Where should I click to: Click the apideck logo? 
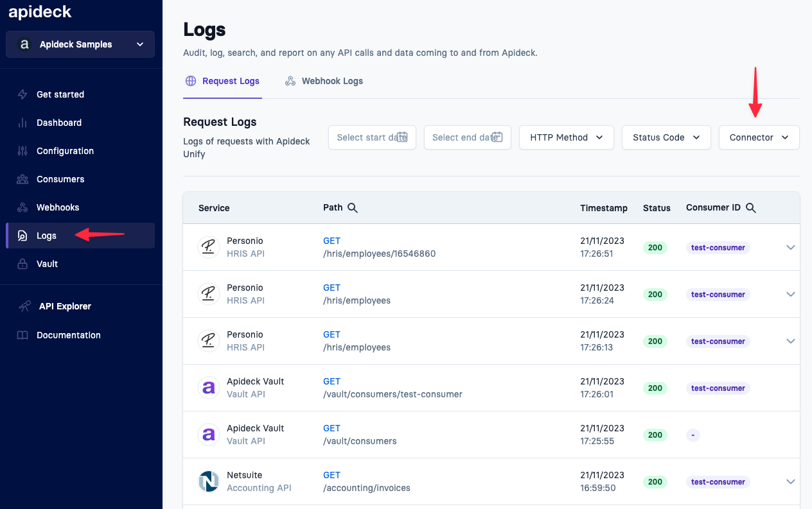[40, 12]
